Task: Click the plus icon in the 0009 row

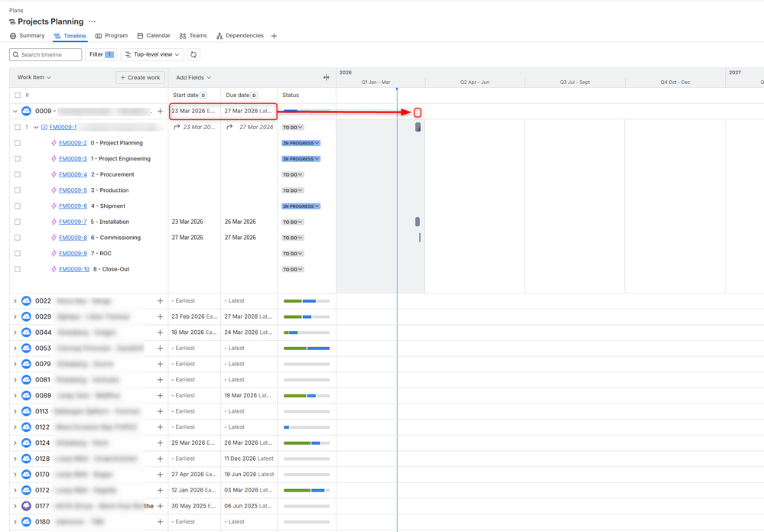Action: click(x=160, y=111)
